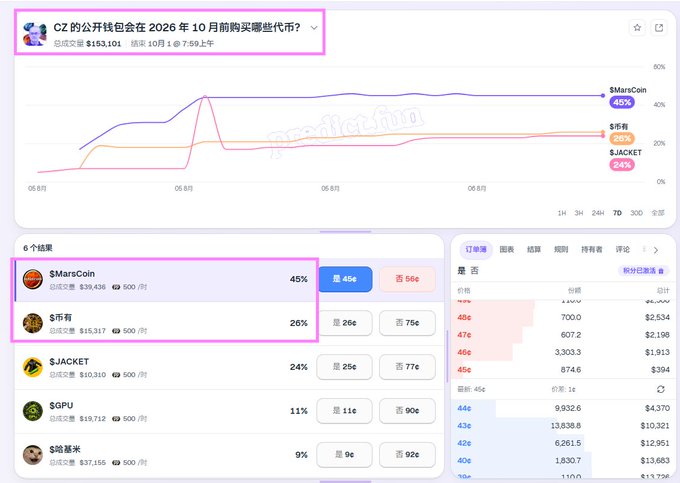Select the 24H chart range
The image size is (680, 483).
point(598,213)
